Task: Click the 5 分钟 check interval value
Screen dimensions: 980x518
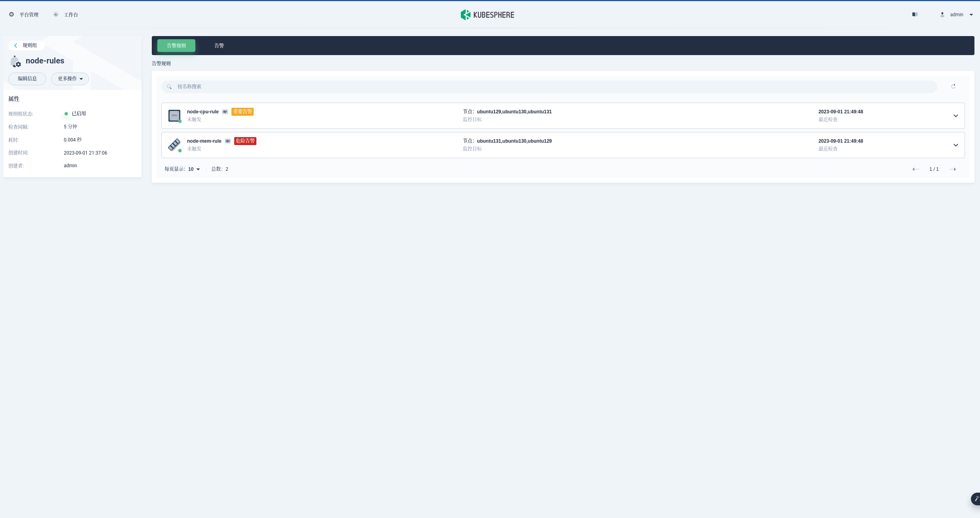Action: (x=71, y=127)
